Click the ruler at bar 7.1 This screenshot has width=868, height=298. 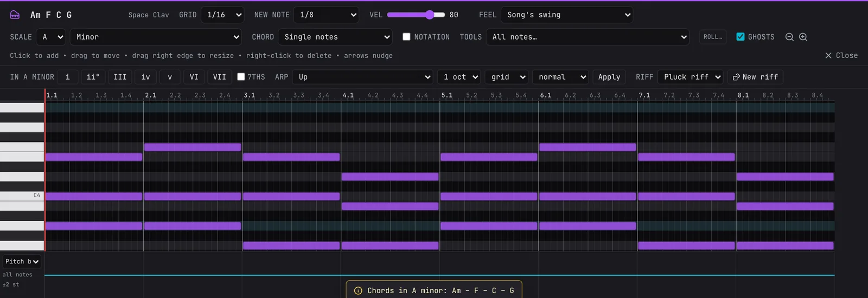tap(644, 95)
